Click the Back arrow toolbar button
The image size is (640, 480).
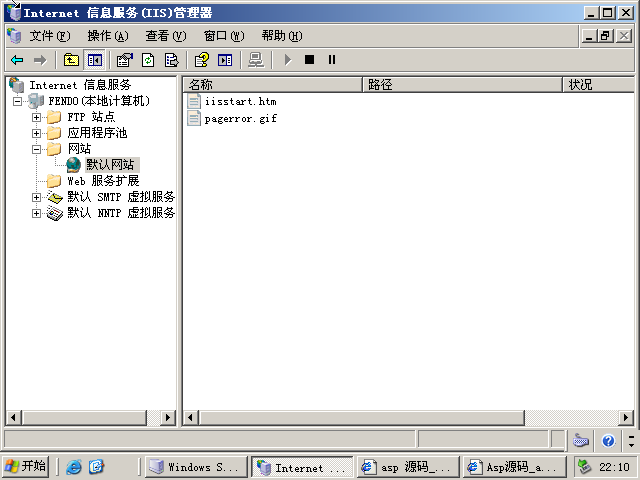point(17,60)
